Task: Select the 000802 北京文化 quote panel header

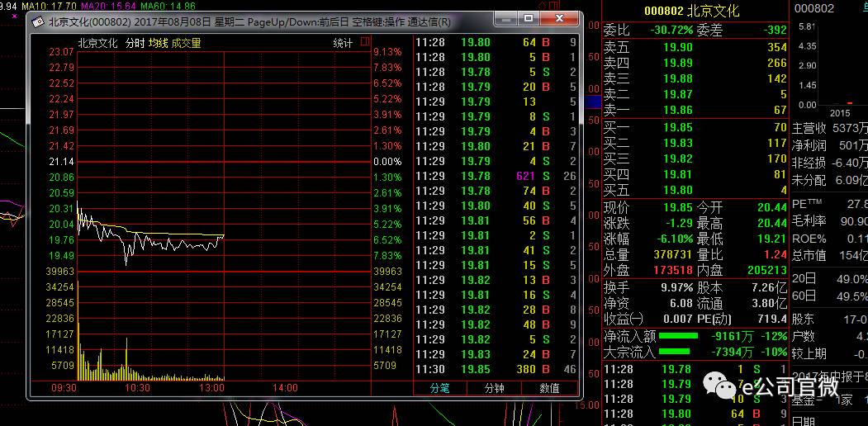Action: tap(692, 11)
